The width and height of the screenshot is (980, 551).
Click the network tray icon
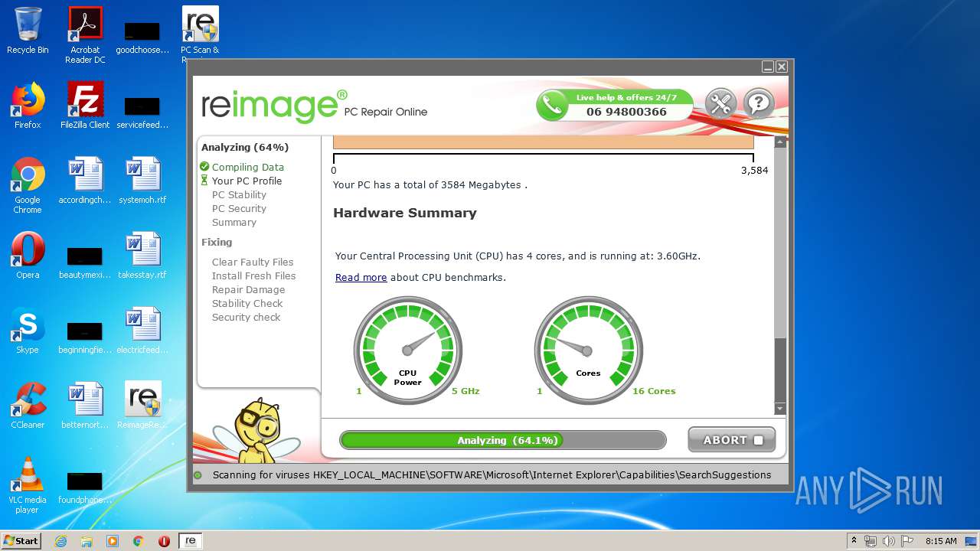(x=871, y=541)
